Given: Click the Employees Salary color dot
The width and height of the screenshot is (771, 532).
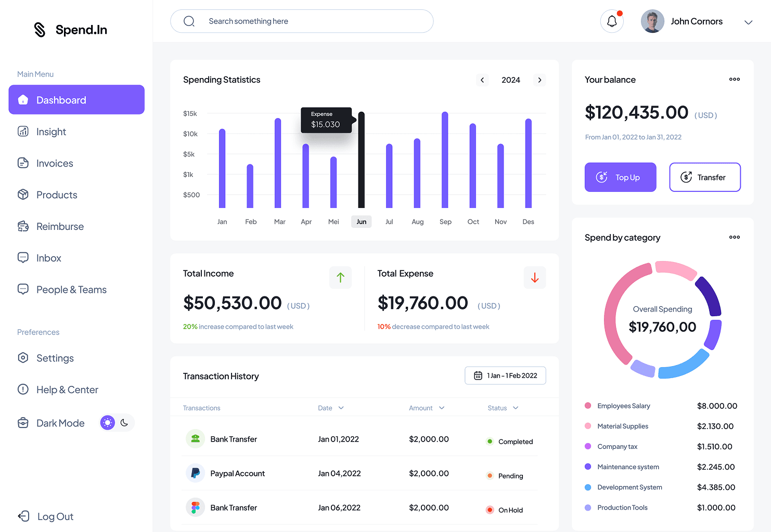Looking at the screenshot, I should pyautogui.click(x=588, y=406).
